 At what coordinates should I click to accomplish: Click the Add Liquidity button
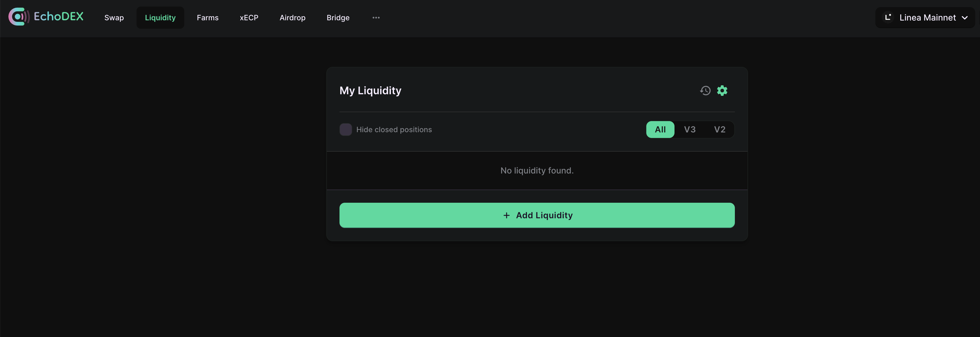point(537,215)
